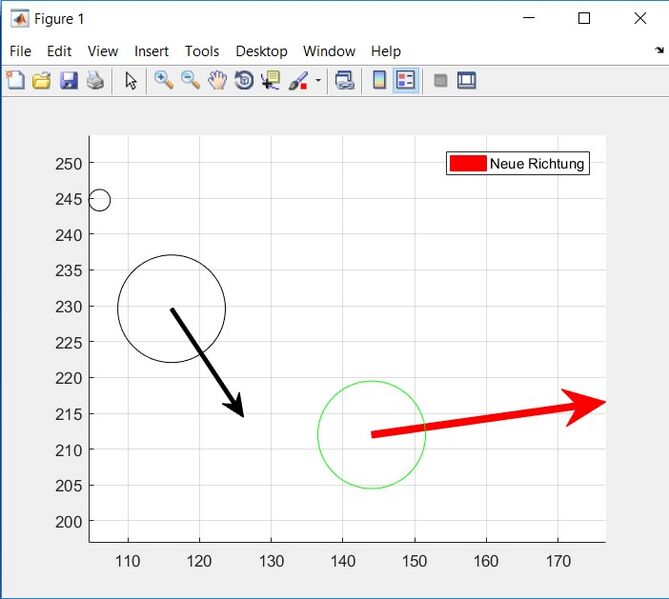This screenshot has width=669, height=599.
Task: Toggle the Insert Legend toolbar button
Action: pyautogui.click(x=405, y=81)
